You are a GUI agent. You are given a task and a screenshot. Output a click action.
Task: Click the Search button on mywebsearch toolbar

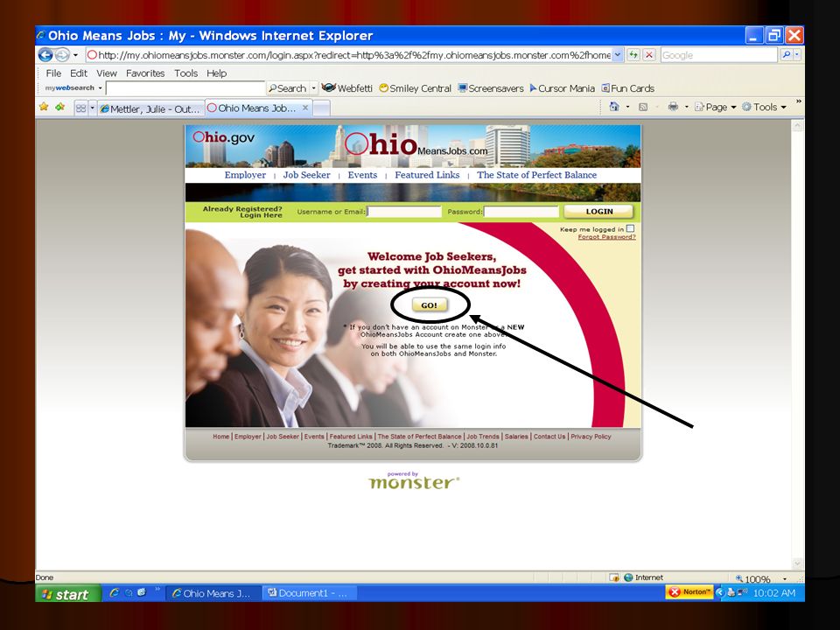click(x=288, y=87)
